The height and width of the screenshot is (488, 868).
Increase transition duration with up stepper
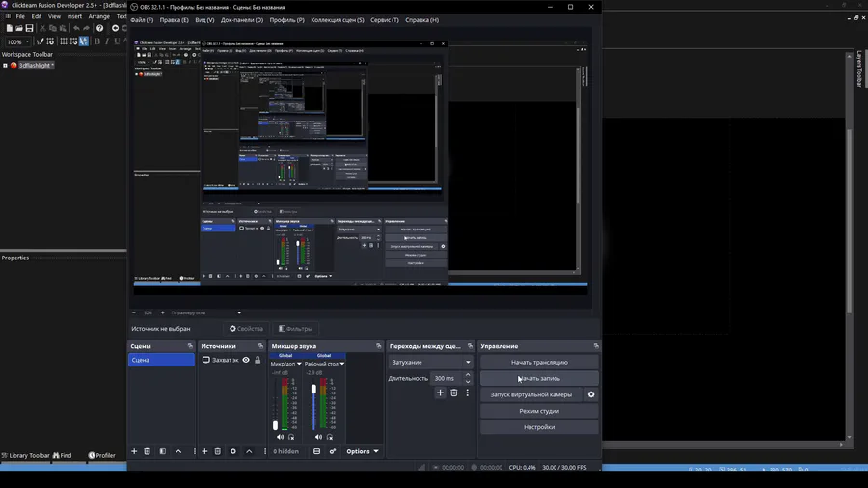468,375
